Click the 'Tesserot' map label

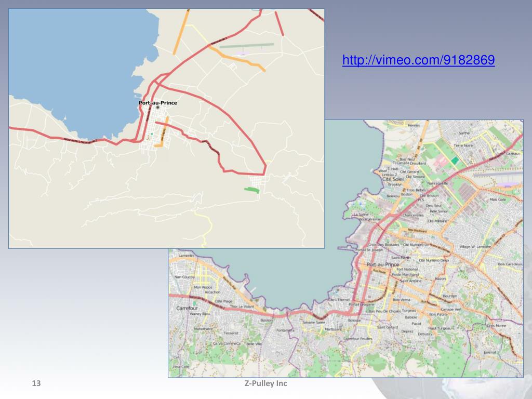click(231, 333)
